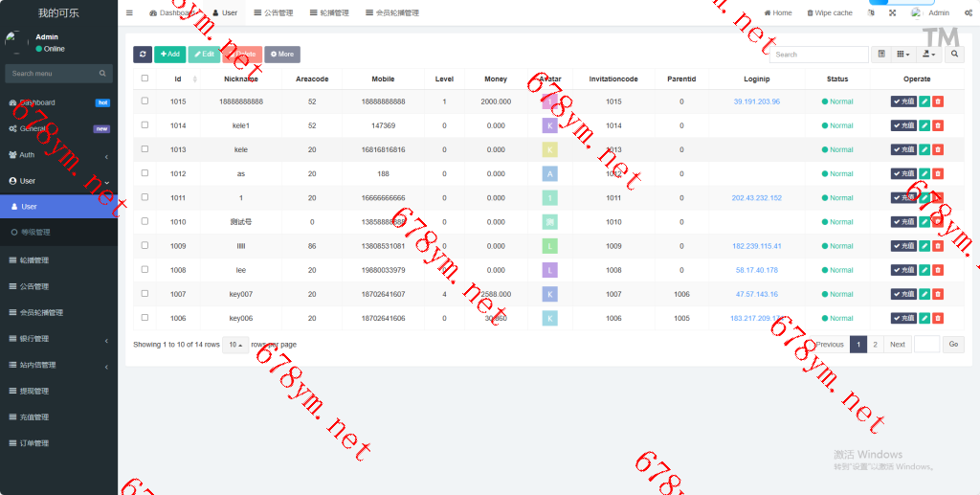Click the toggle card view icon
The height and width of the screenshot is (495, 980).
881,55
